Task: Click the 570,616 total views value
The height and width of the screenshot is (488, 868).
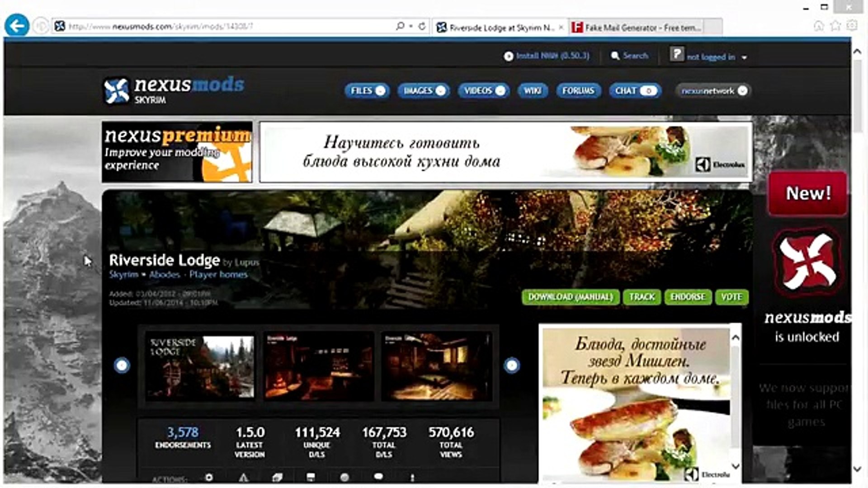Action: (x=451, y=432)
